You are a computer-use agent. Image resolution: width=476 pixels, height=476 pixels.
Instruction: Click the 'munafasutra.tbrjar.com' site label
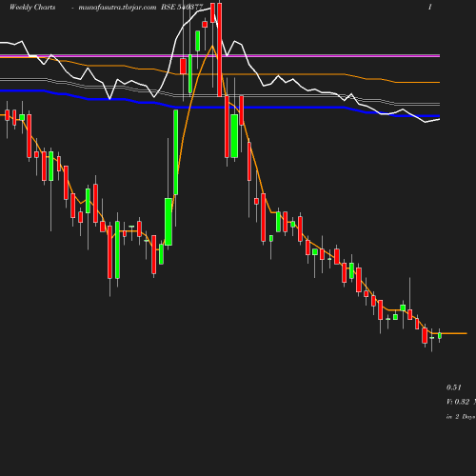[117, 8]
